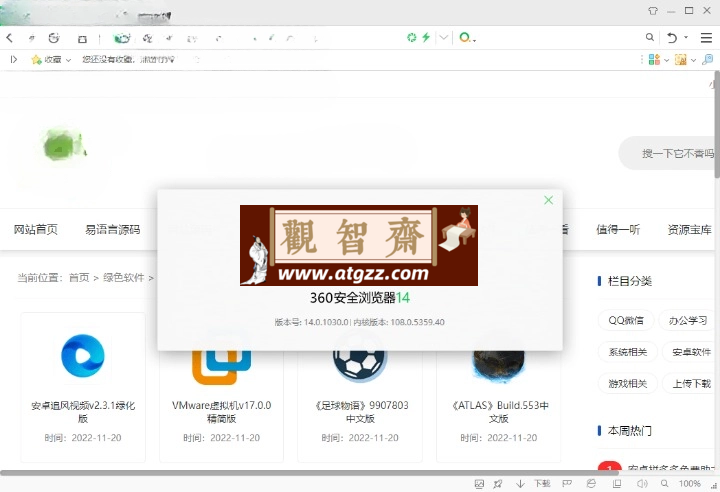Click the green lightning speed-mode icon
The width and height of the screenshot is (720, 492).
click(x=426, y=37)
